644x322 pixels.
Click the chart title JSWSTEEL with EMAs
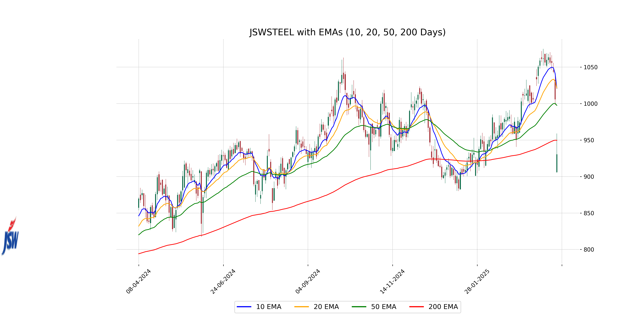[347, 32]
